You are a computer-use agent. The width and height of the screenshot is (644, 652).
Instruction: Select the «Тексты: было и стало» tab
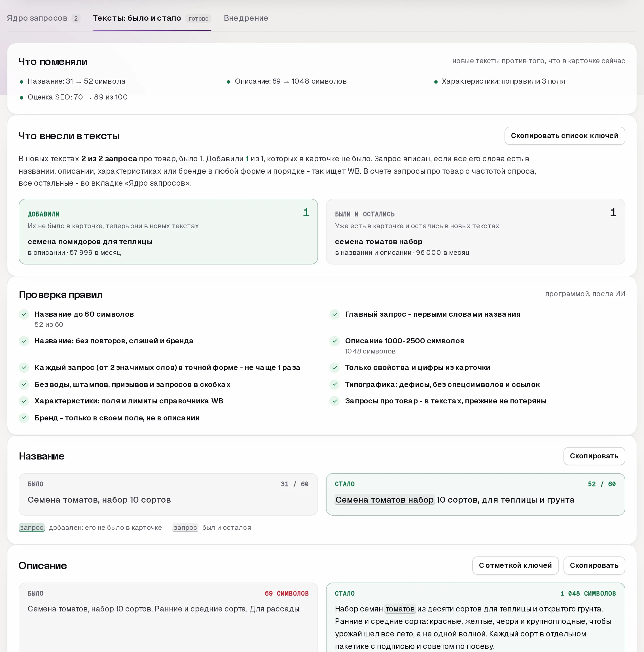tap(152, 18)
